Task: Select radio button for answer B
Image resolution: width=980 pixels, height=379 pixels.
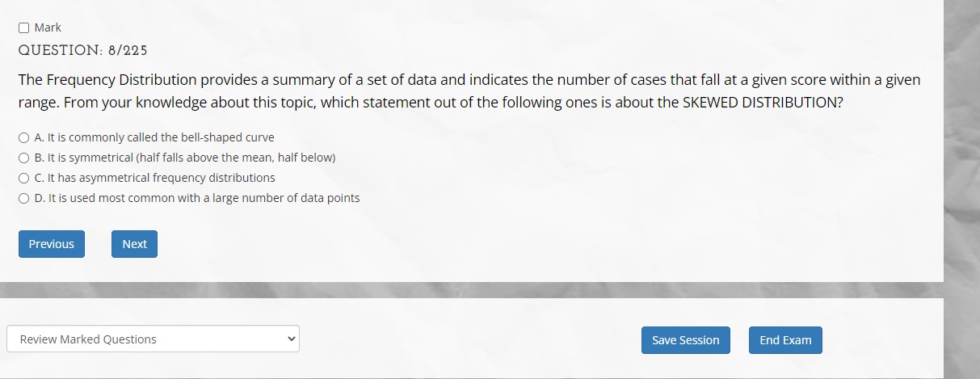Action: click(x=25, y=158)
